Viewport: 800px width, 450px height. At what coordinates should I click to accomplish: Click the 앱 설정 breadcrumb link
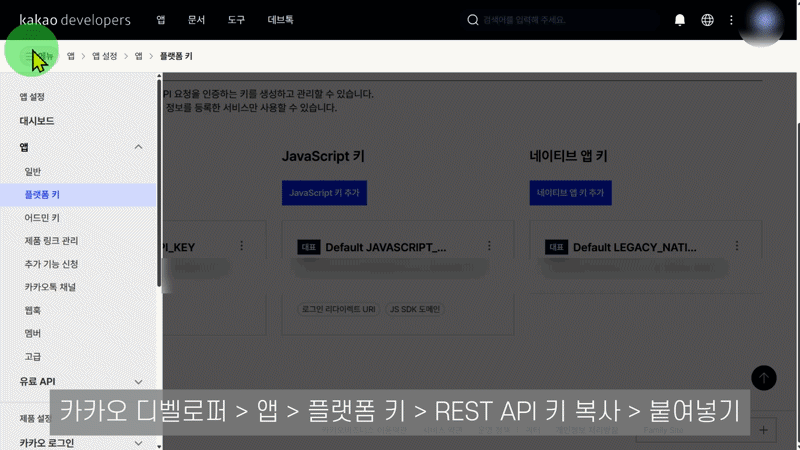point(104,57)
